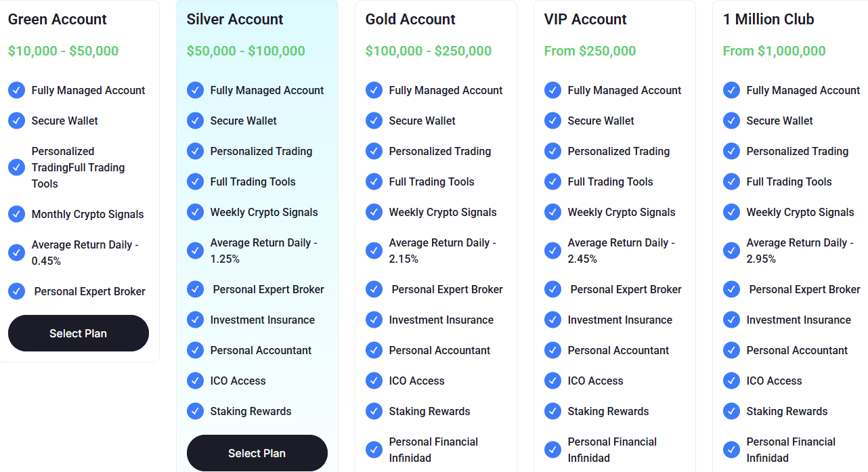
Task: Click checkmark beside Gold's 2.15% daily return
Action: coord(374,251)
